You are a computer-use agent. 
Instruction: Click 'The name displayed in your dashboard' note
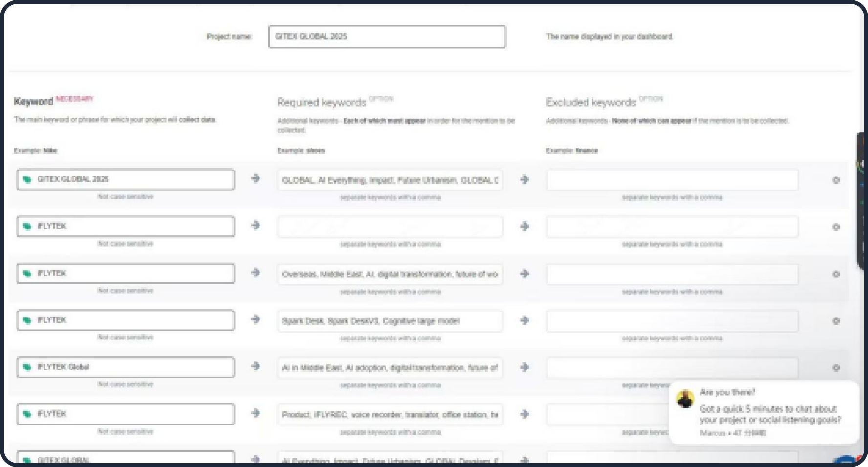point(609,37)
